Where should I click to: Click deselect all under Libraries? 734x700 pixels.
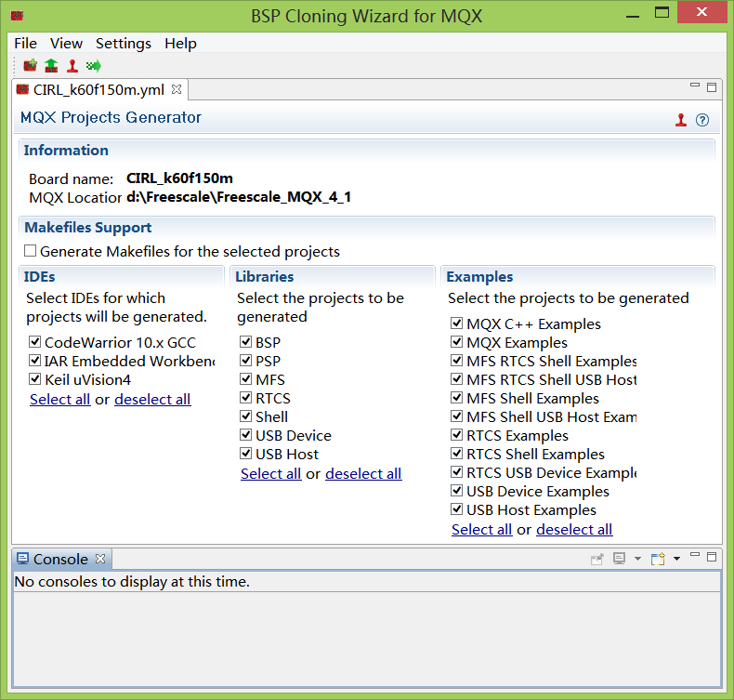pyautogui.click(x=363, y=474)
